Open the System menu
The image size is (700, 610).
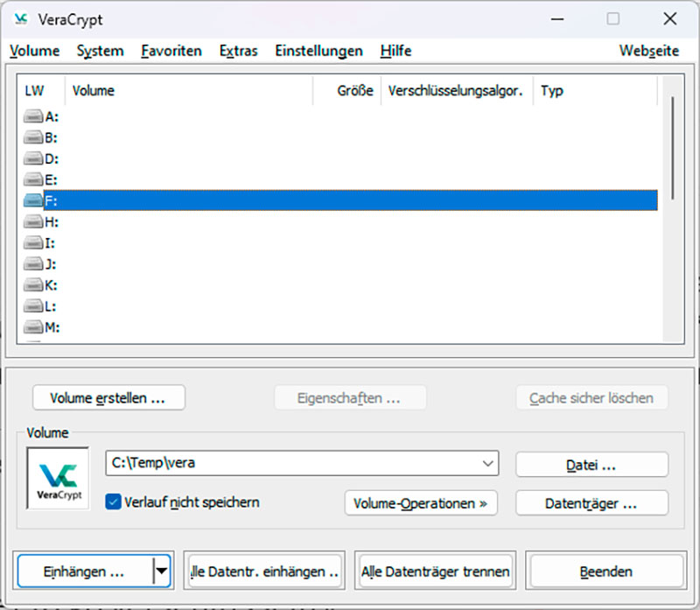tap(100, 51)
